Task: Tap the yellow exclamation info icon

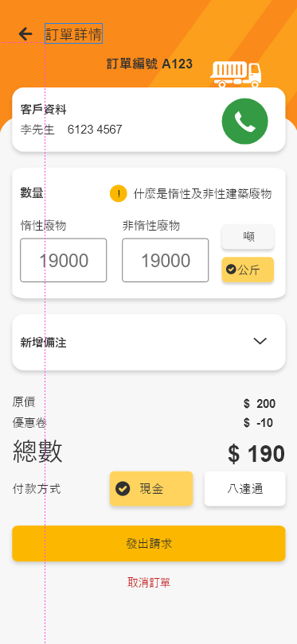Action: coord(118,193)
